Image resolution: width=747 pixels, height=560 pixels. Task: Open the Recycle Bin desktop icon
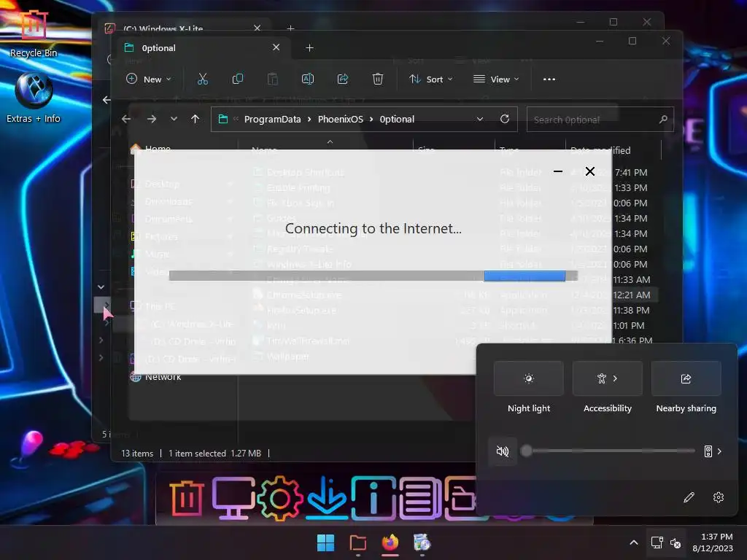34,34
